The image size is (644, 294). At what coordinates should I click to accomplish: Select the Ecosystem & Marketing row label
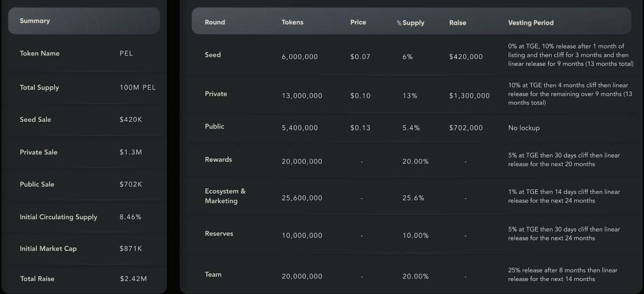[x=225, y=196]
